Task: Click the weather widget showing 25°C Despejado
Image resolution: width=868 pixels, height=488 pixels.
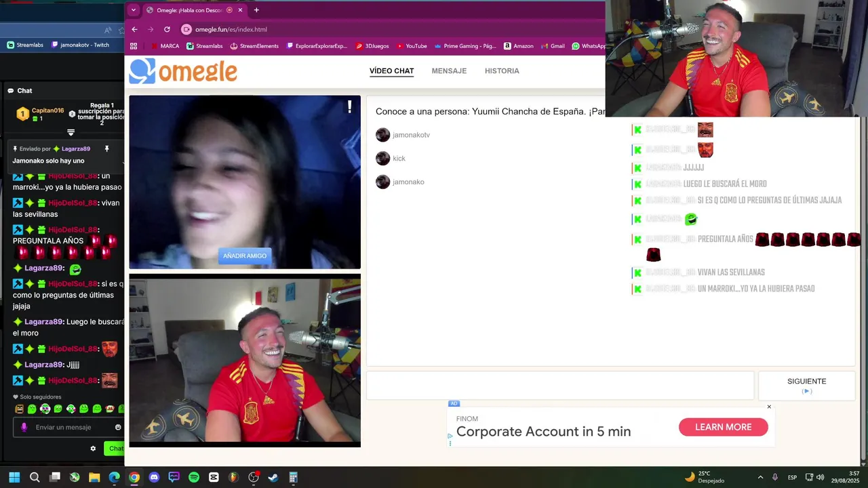Action: [x=705, y=477]
